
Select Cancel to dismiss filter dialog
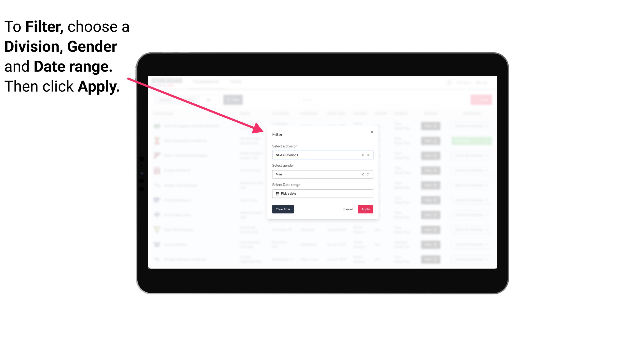tap(348, 209)
